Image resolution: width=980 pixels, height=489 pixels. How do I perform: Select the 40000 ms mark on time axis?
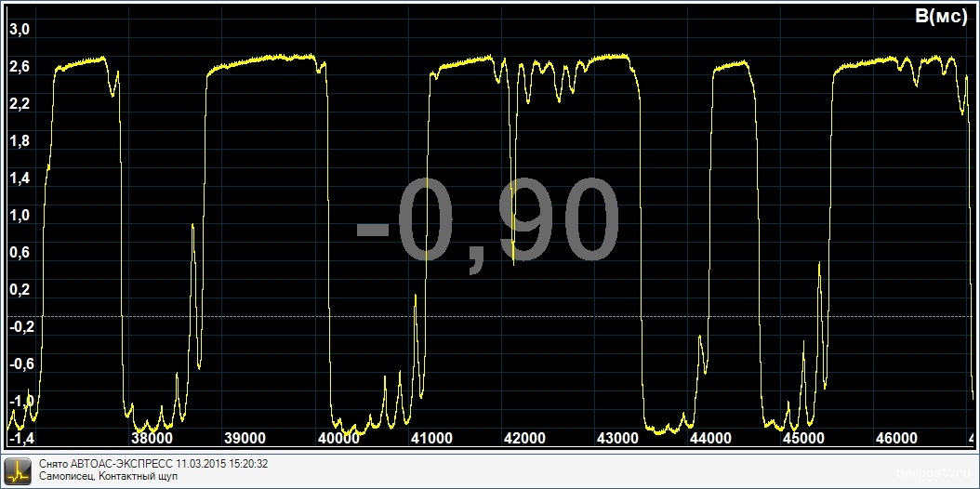338,438
